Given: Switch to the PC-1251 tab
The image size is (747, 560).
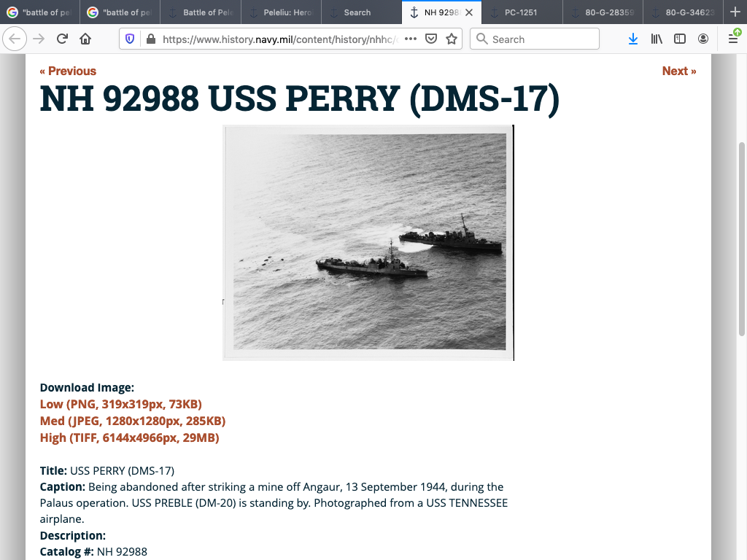Looking at the screenshot, I should pos(521,12).
